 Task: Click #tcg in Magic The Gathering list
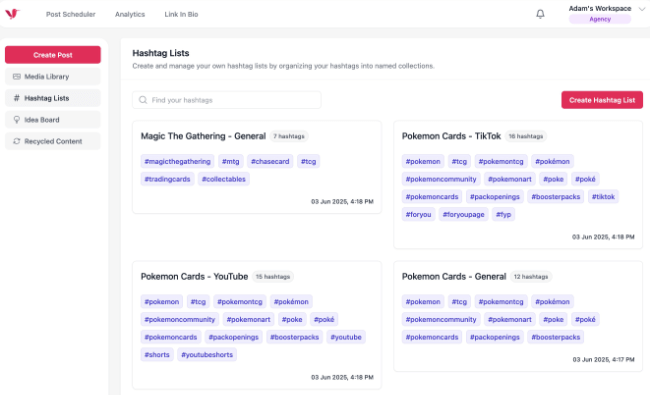[308, 161]
